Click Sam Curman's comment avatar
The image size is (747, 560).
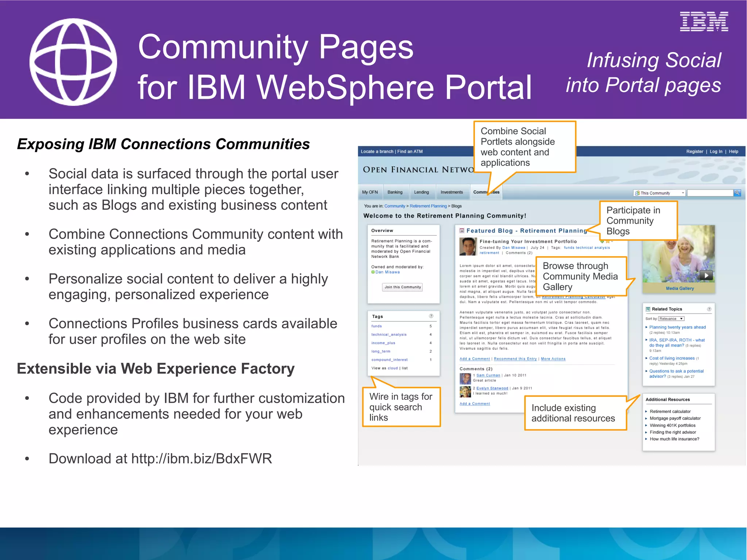click(x=465, y=379)
